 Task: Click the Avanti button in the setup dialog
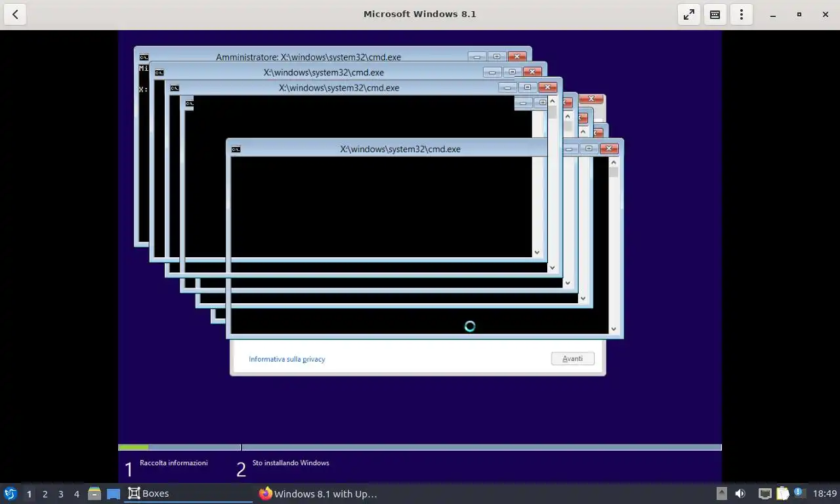click(573, 358)
